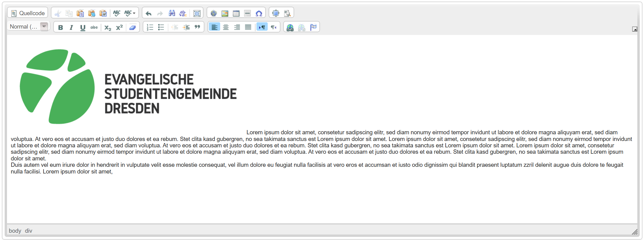
Task: Choose Paste from Word
Action: 103,13
